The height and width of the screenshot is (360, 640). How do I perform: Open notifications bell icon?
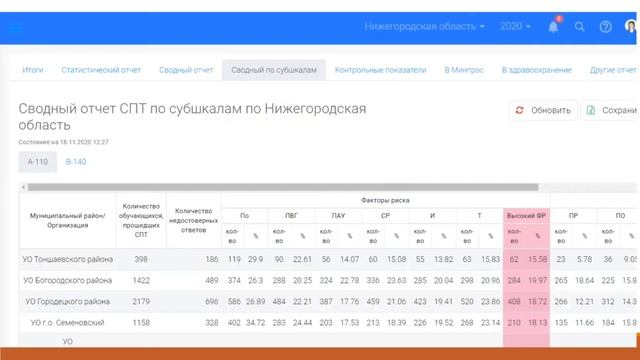tap(553, 27)
